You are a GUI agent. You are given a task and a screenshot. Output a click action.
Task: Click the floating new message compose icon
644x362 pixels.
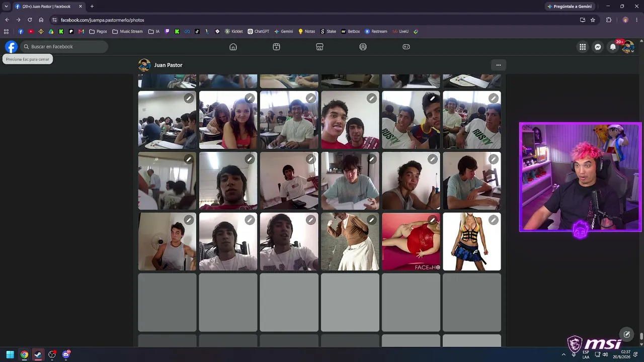[x=627, y=334]
